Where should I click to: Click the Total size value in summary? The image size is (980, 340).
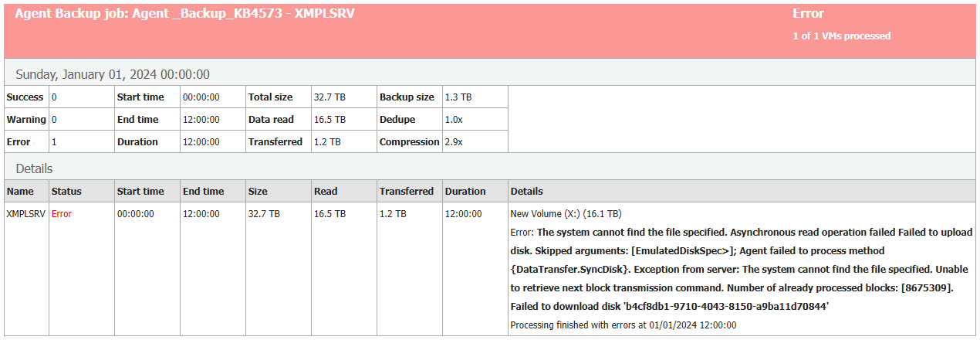click(329, 97)
